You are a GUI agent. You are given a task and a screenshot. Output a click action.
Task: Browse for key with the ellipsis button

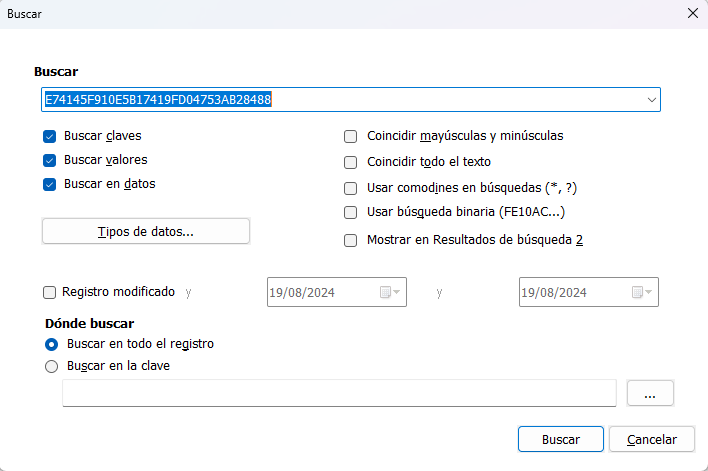tap(650, 394)
